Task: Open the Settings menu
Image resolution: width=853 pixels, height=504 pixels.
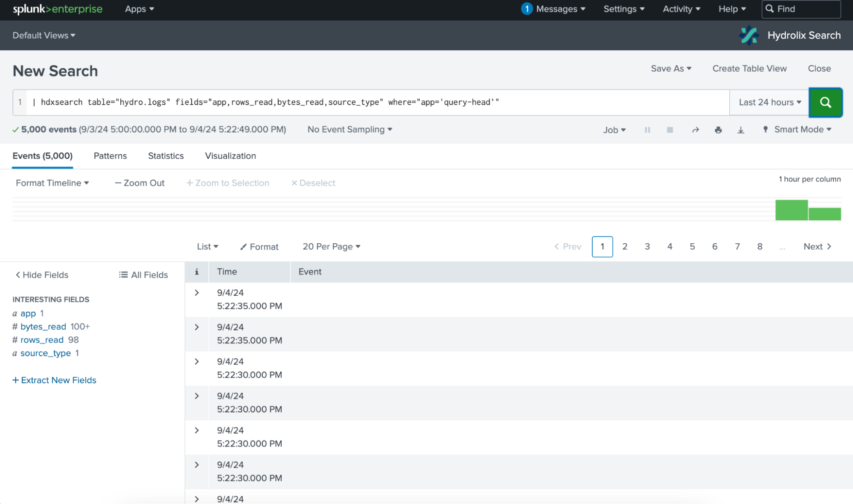Action: coord(623,9)
